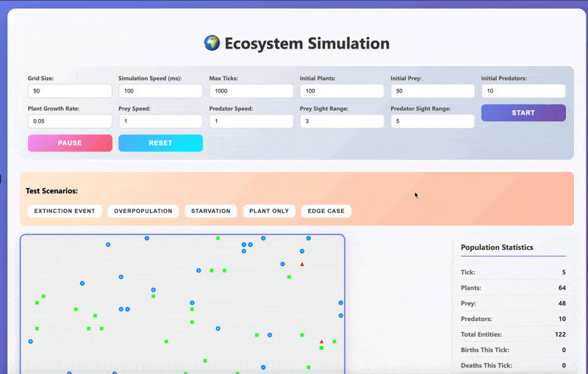This screenshot has width=588, height=374.
Task: Choose the Plant Only scenario
Action: (x=268, y=211)
